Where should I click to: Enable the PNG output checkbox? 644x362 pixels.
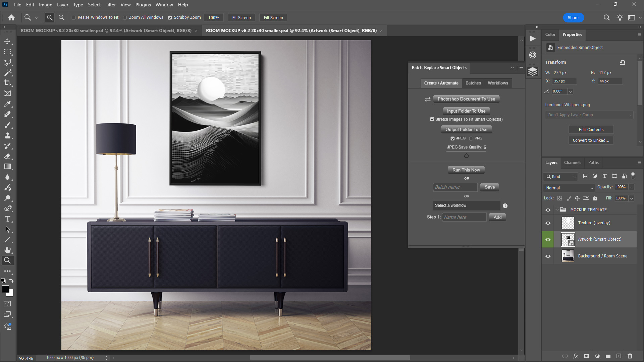point(471,138)
